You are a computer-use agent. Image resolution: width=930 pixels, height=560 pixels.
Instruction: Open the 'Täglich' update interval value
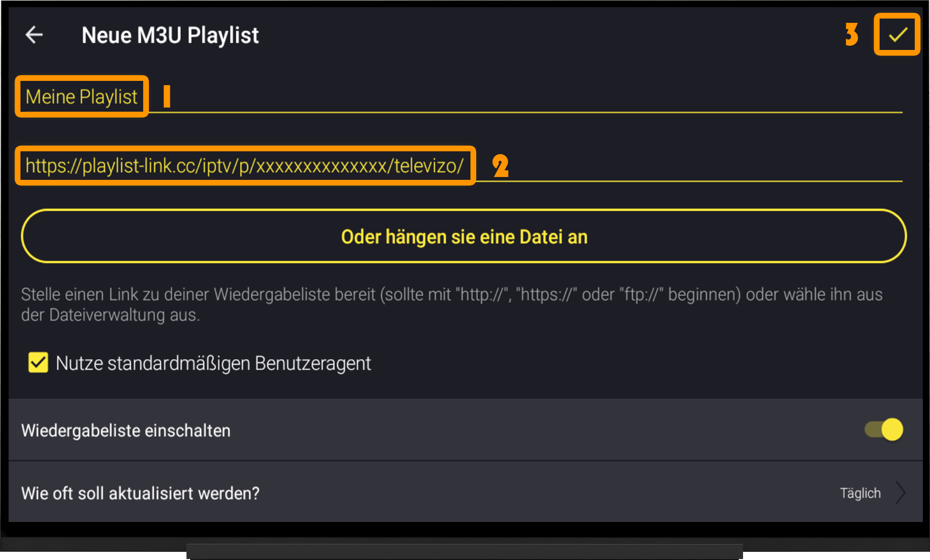point(860,493)
